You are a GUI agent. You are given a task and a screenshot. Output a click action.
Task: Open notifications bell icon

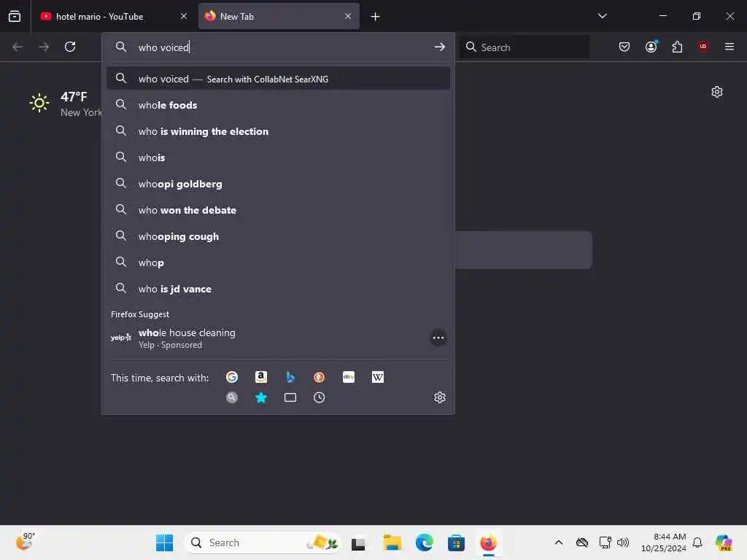(697, 542)
